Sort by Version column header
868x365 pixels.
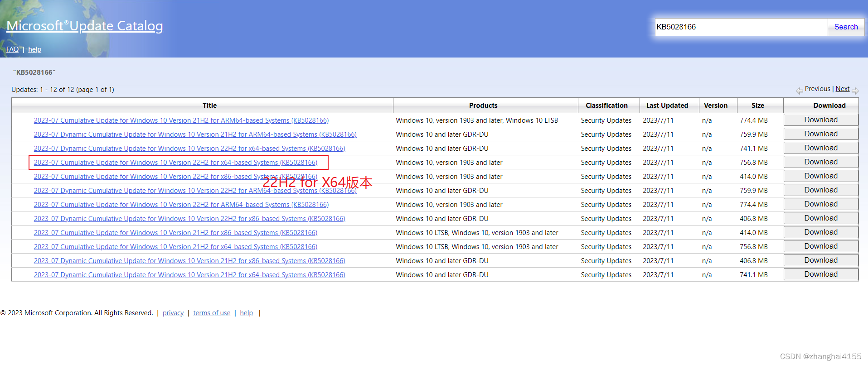coord(716,106)
